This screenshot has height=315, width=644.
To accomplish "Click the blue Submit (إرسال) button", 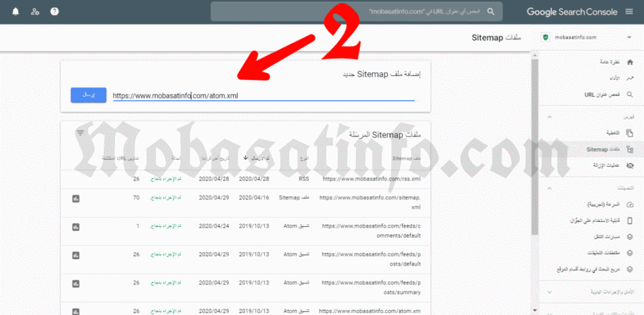I will pyautogui.click(x=88, y=95).
